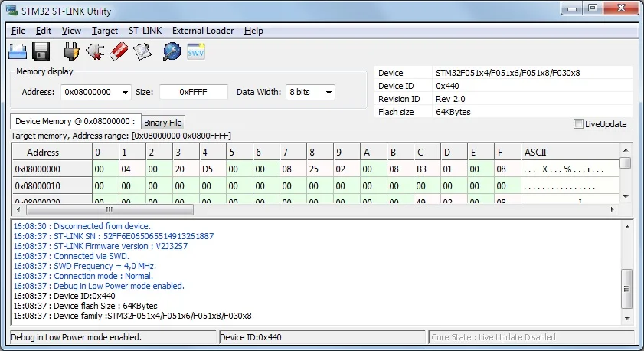Screen dimensions: 644x351
Task: Click cell B3 in column C
Action: click(x=427, y=169)
